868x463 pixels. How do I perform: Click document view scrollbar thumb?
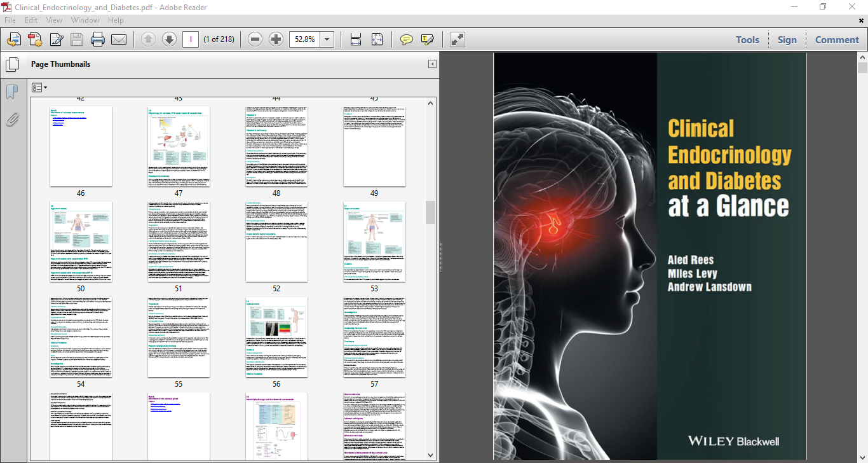[x=862, y=68]
